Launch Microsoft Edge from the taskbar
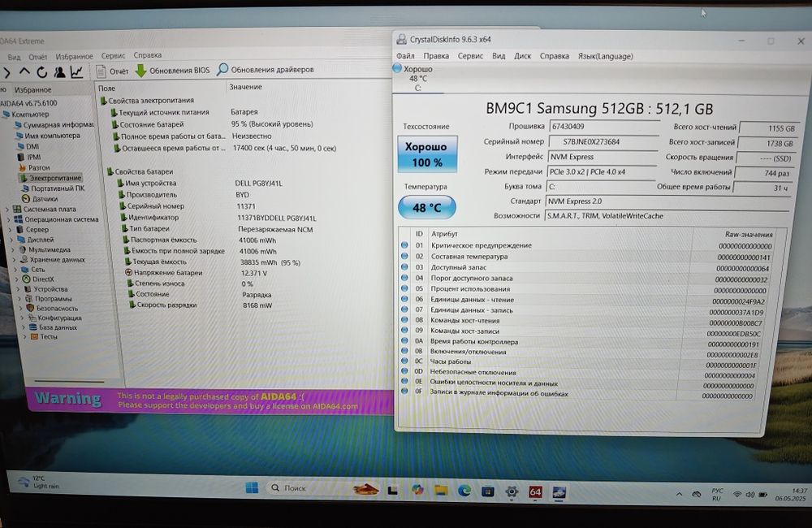The image size is (812, 528). pos(464,490)
